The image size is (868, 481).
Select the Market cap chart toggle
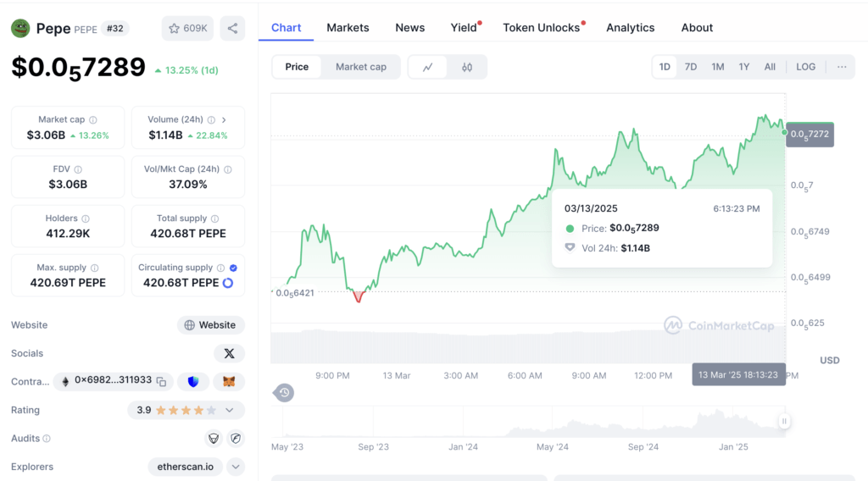pos(361,67)
